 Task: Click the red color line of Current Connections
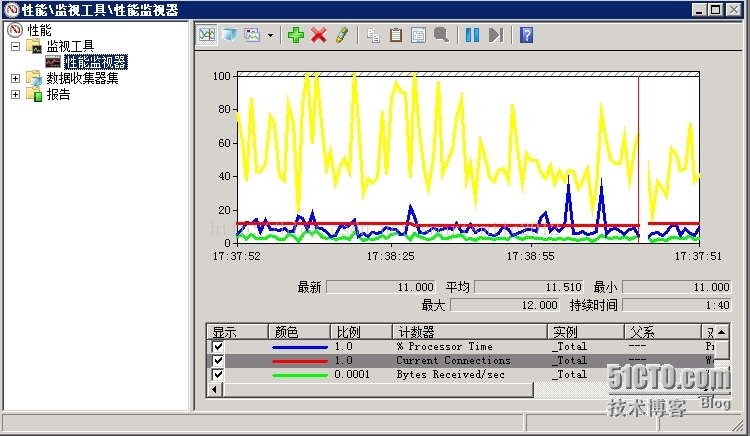pos(300,361)
